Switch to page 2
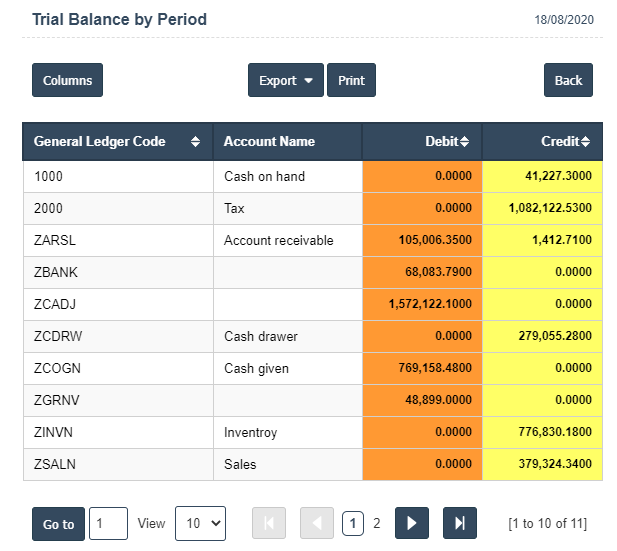617x551 pixels. coord(377,523)
